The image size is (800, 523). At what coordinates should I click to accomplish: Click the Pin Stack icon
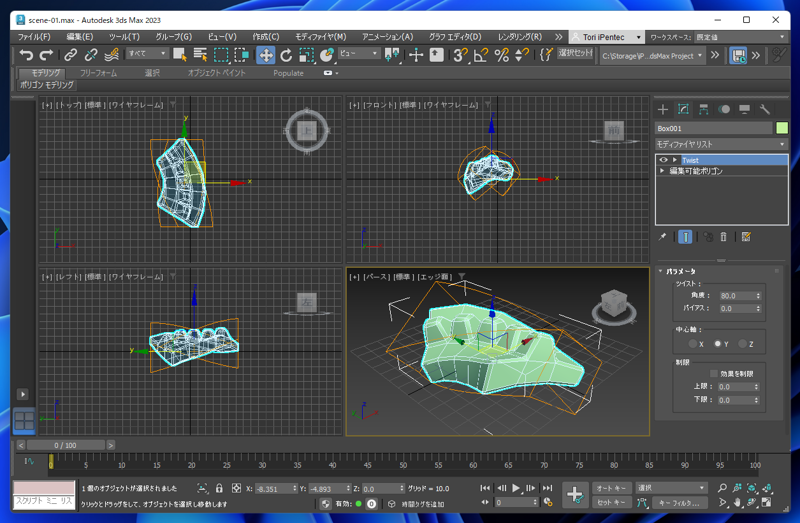pos(662,237)
